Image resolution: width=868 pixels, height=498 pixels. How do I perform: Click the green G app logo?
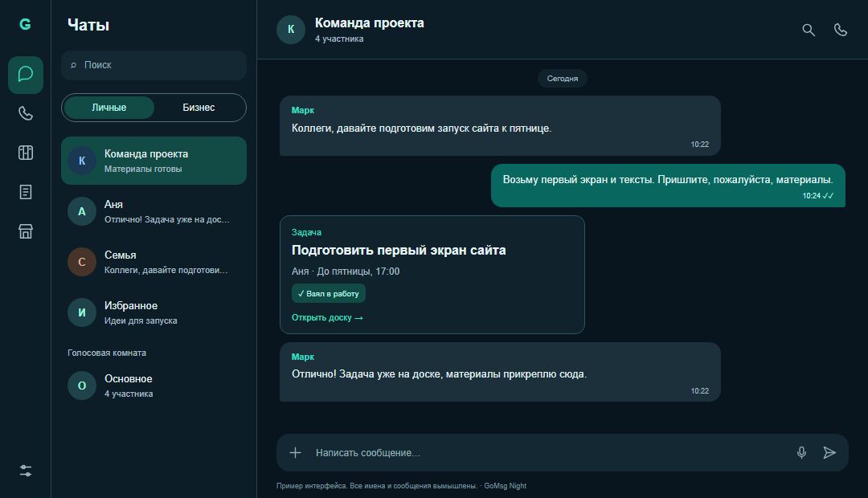coord(25,24)
